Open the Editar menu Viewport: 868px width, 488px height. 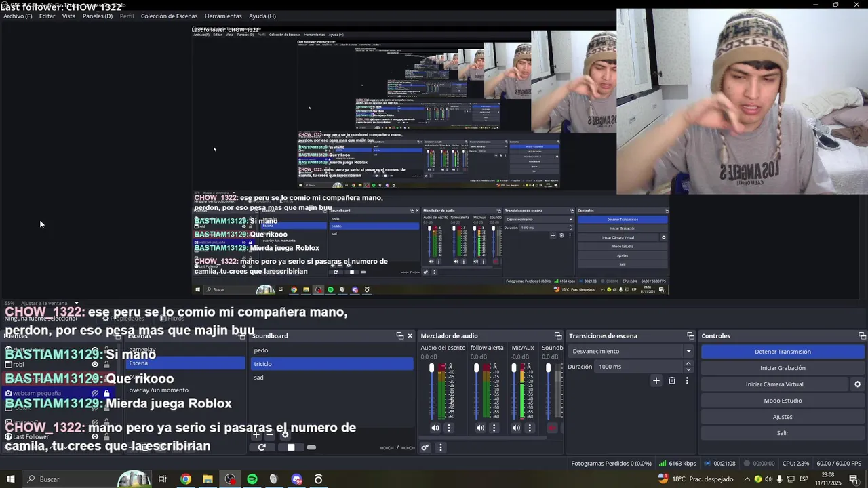click(x=47, y=16)
